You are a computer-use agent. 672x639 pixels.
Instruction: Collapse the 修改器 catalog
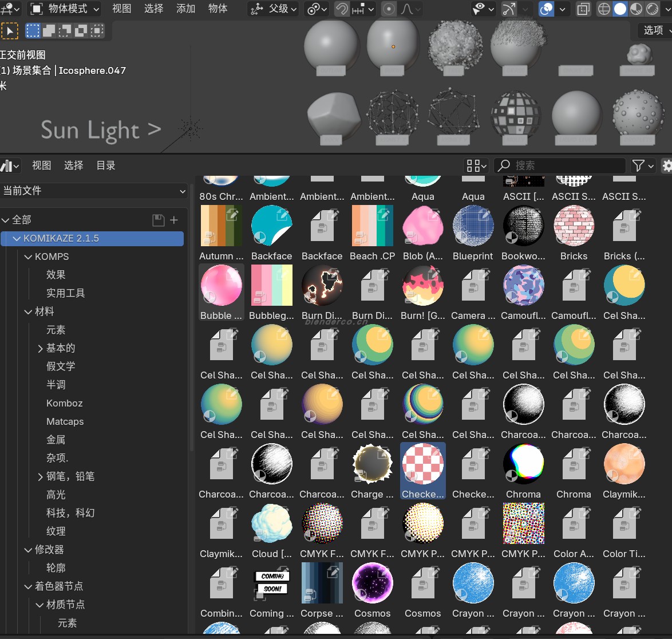tap(28, 550)
